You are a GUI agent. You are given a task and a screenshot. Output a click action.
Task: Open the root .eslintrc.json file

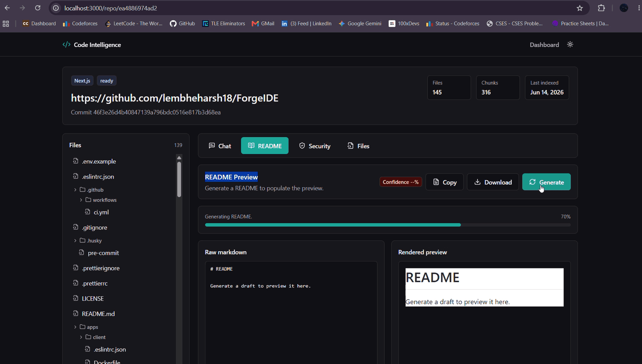[94, 176]
